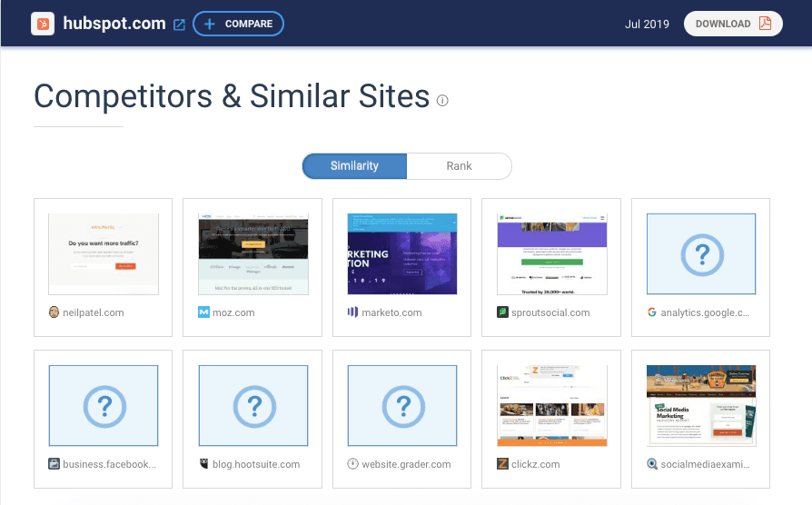
Task: Click the business.facebook placeholder question-mark thumbnail
Action: (104, 406)
